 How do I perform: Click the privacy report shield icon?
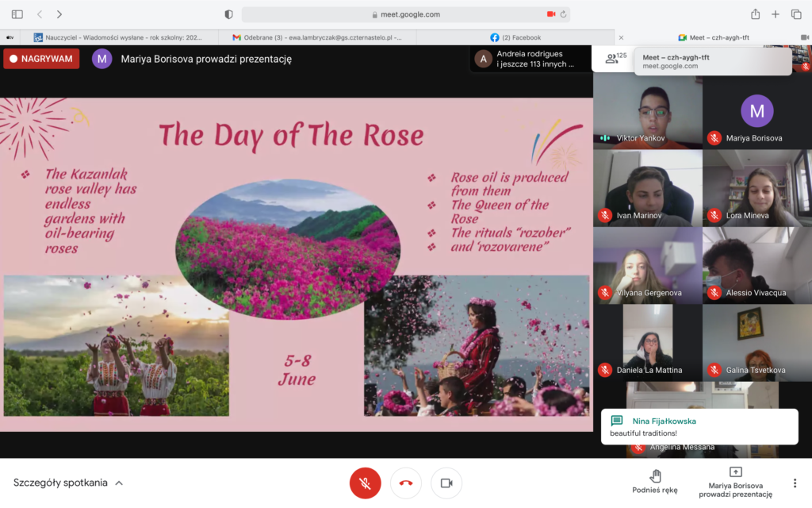[x=229, y=14]
